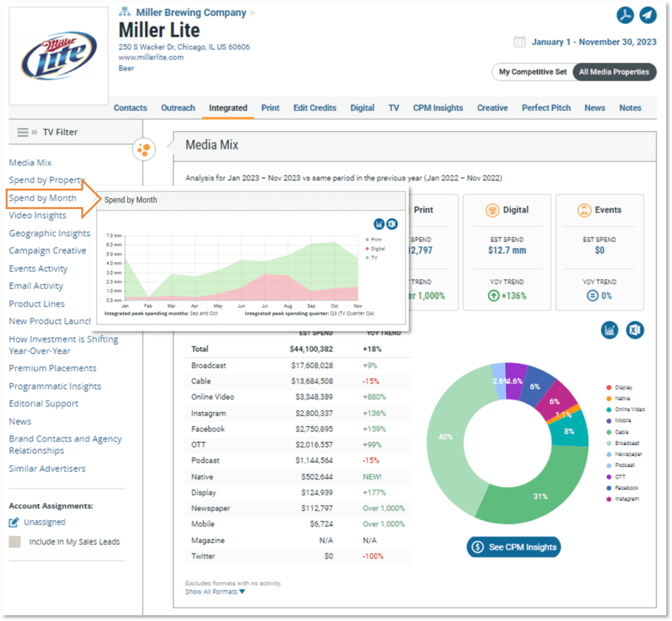Click the send paper-plane icon
This screenshot has height=621, width=672.
pyautogui.click(x=648, y=16)
